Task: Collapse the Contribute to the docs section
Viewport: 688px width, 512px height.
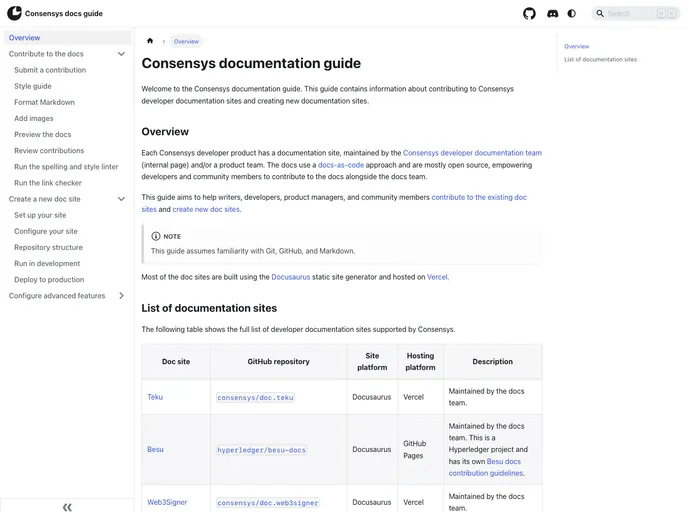Action: (121, 54)
